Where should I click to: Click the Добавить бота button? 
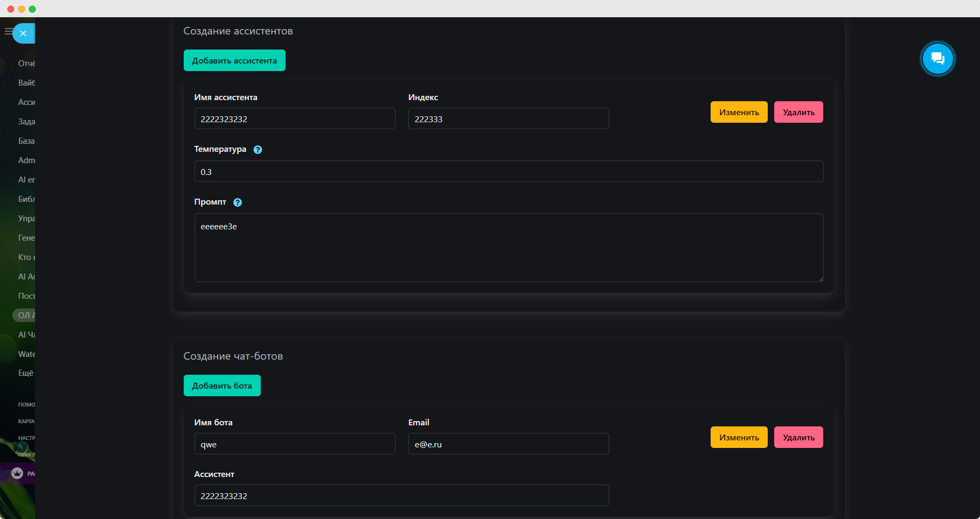point(222,385)
